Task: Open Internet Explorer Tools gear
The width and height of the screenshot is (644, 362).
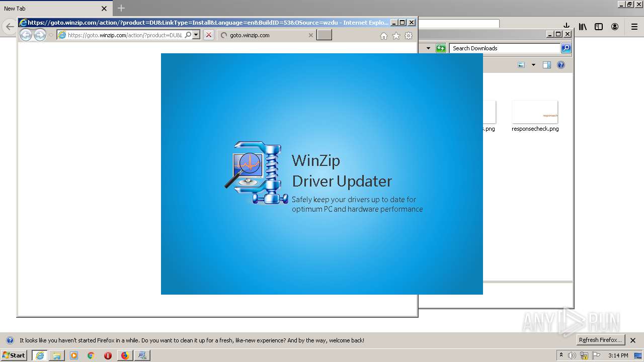Action: coord(409,36)
